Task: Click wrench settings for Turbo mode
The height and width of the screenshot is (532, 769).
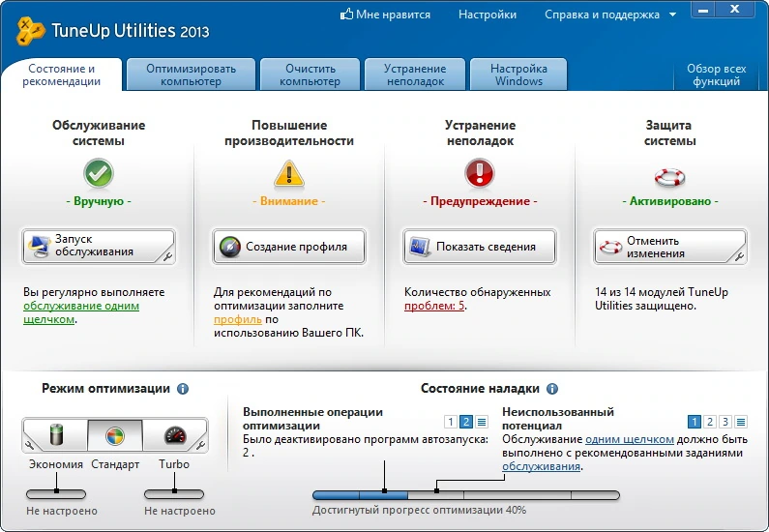Action: click(200, 445)
